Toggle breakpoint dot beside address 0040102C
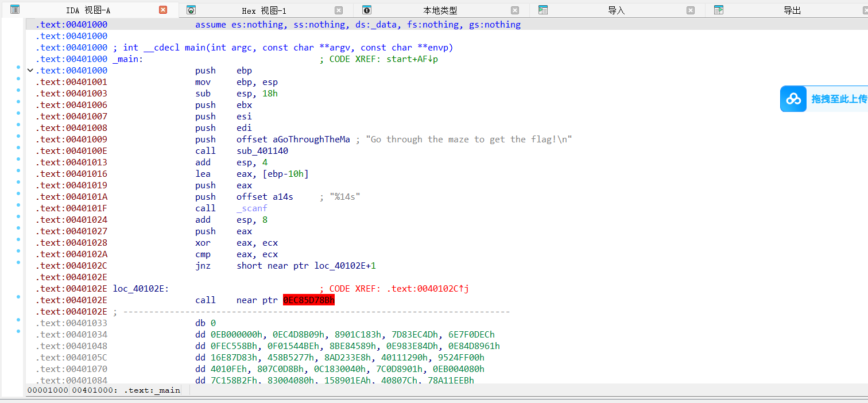868x403 pixels. tap(19, 262)
